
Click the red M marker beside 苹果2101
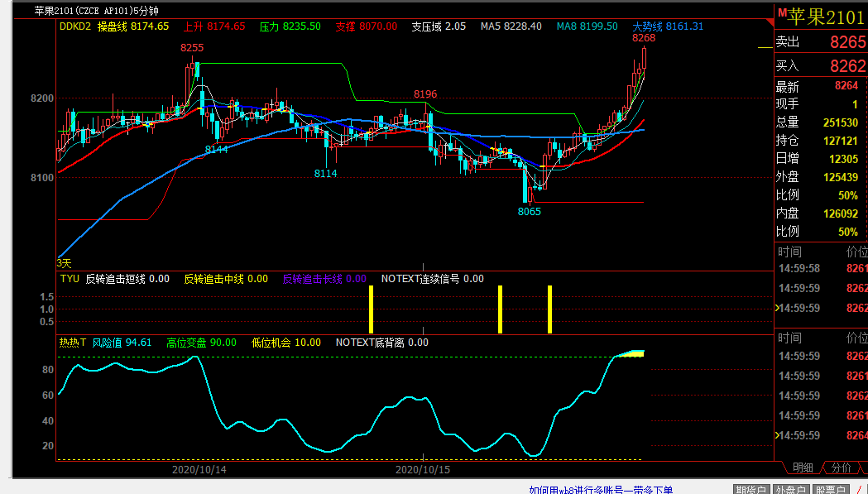click(782, 10)
